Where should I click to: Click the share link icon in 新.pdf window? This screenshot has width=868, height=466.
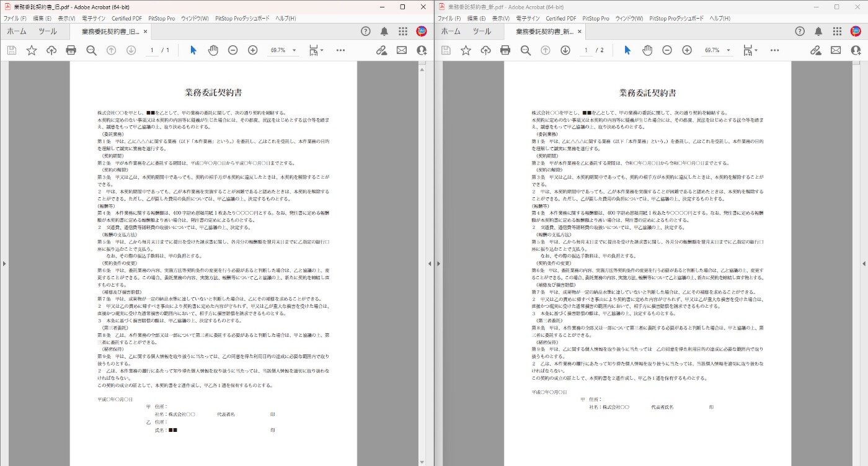point(816,50)
